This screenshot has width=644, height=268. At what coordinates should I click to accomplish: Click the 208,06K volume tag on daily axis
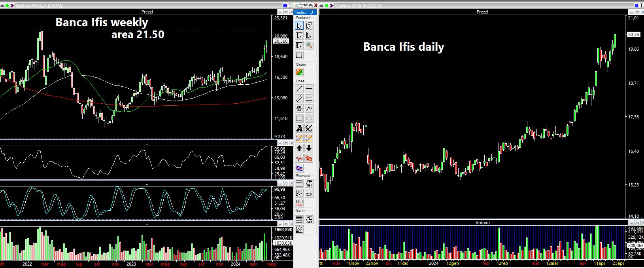point(635,245)
